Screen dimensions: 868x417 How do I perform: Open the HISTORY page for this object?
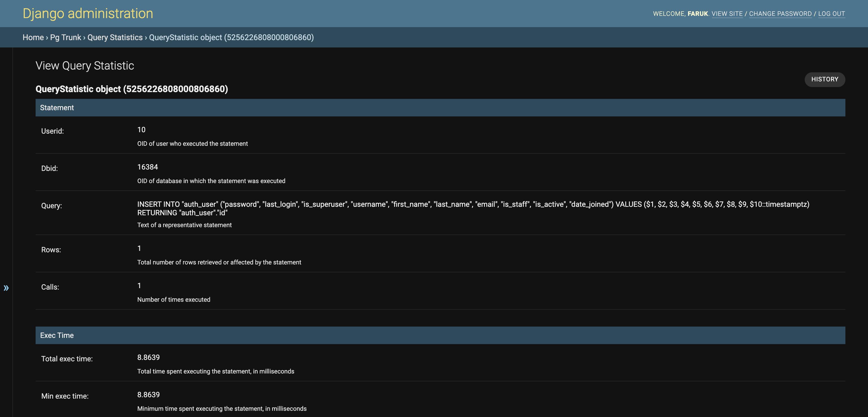(x=824, y=79)
